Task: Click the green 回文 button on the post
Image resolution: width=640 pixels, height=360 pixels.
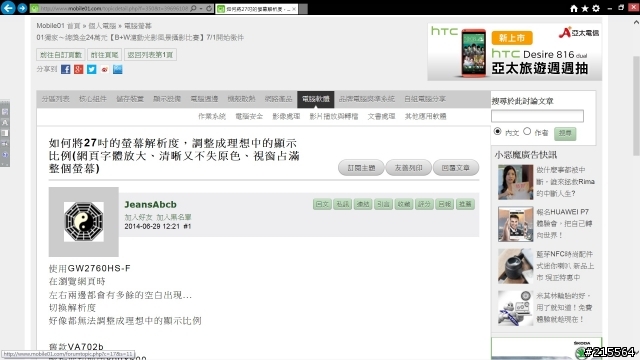Action: [x=322, y=204]
